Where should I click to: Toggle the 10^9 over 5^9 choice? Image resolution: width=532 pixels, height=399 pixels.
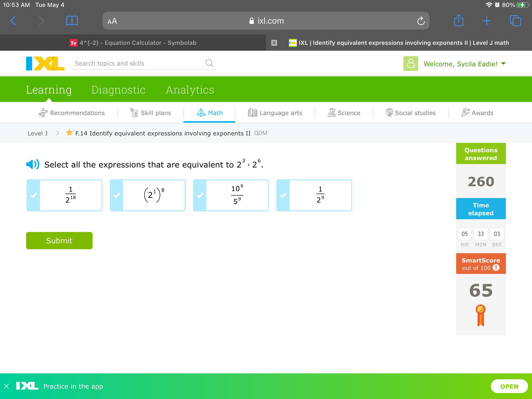click(231, 195)
